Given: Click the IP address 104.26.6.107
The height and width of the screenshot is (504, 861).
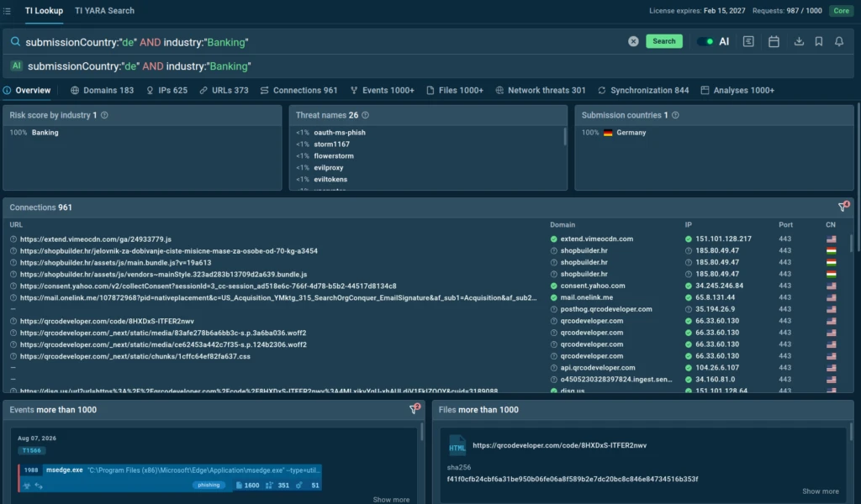Looking at the screenshot, I should (x=717, y=368).
